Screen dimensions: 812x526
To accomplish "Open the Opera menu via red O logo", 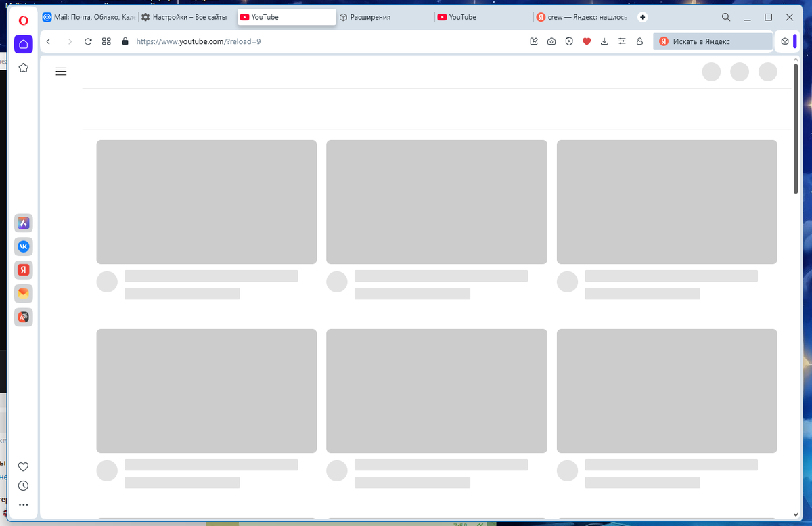I will point(23,20).
